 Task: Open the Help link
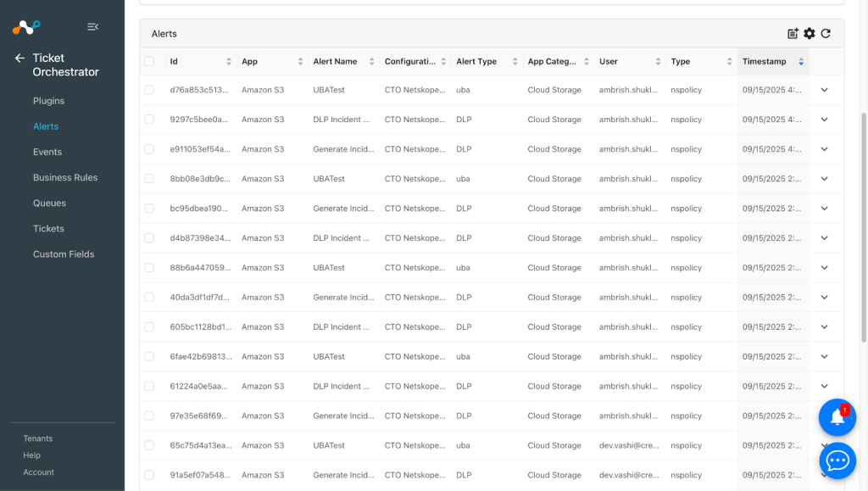[31, 455]
